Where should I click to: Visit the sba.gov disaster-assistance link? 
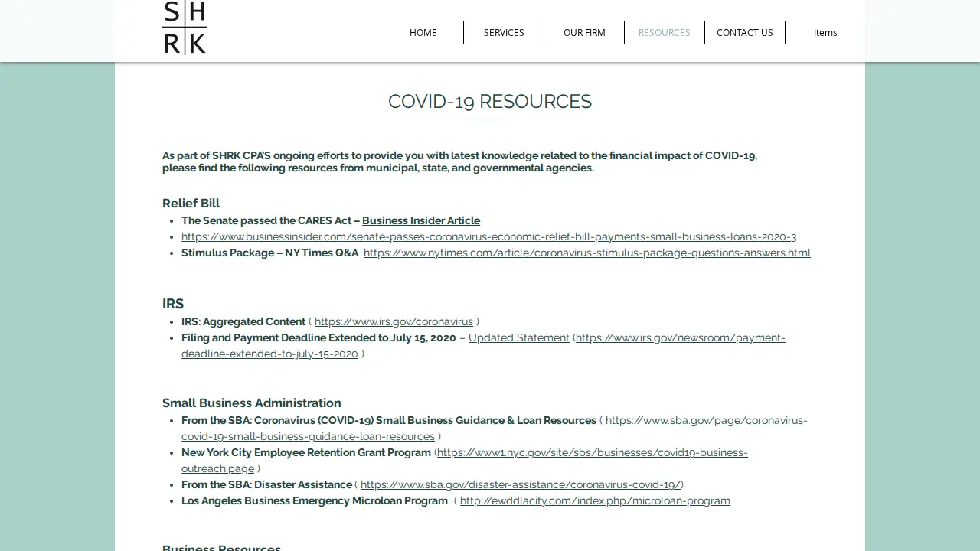(521, 484)
